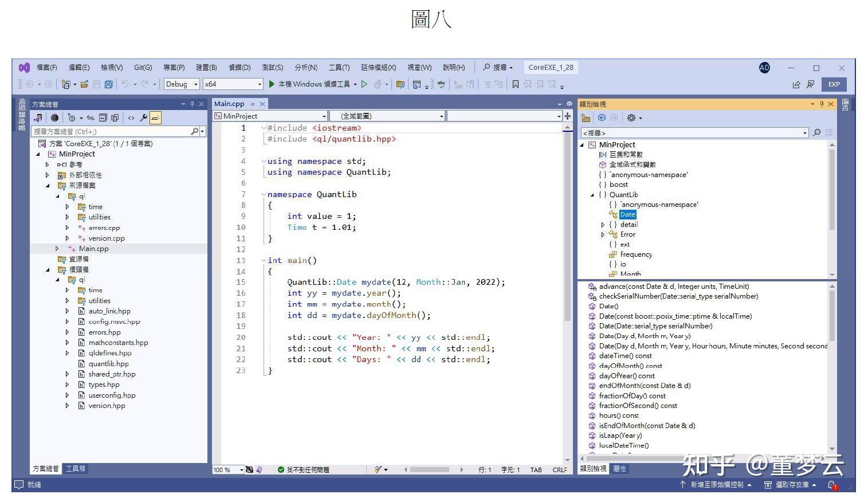Toggle auto-hide pin on 方案總管 panel
The width and height of the screenshot is (868, 502).
point(193,104)
